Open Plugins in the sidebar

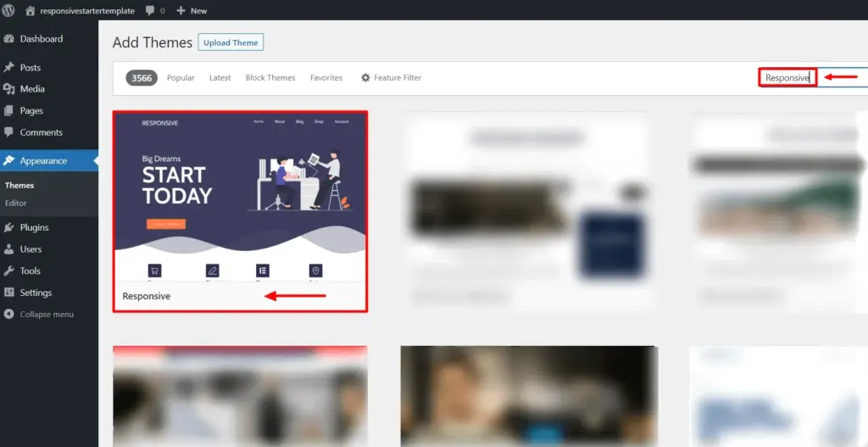(x=34, y=227)
